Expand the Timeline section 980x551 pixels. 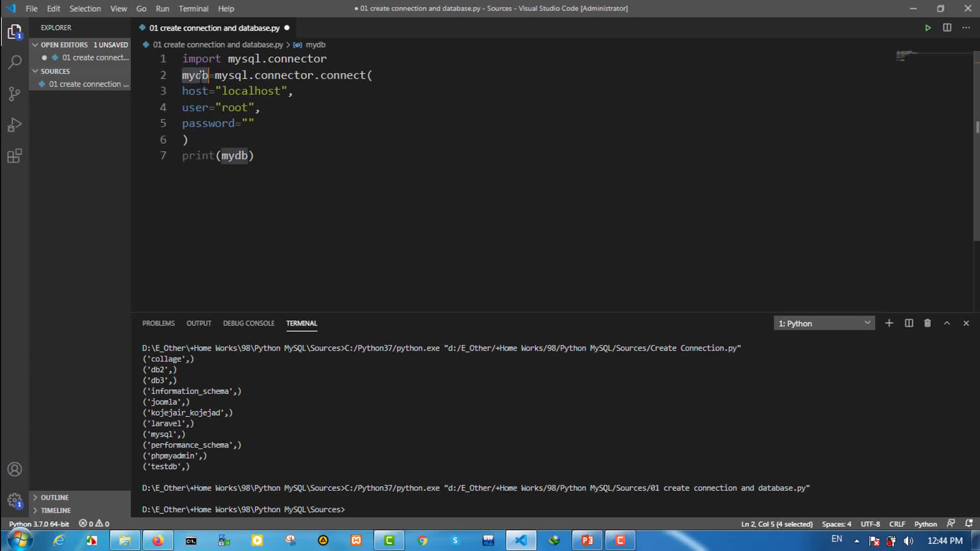[80, 510]
